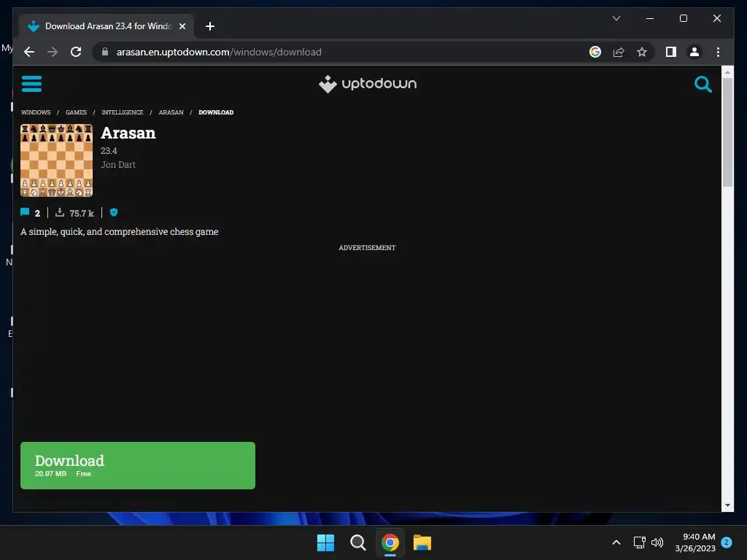Go to the Uptodown logo homepage
The width and height of the screenshot is (747, 560).
click(368, 84)
